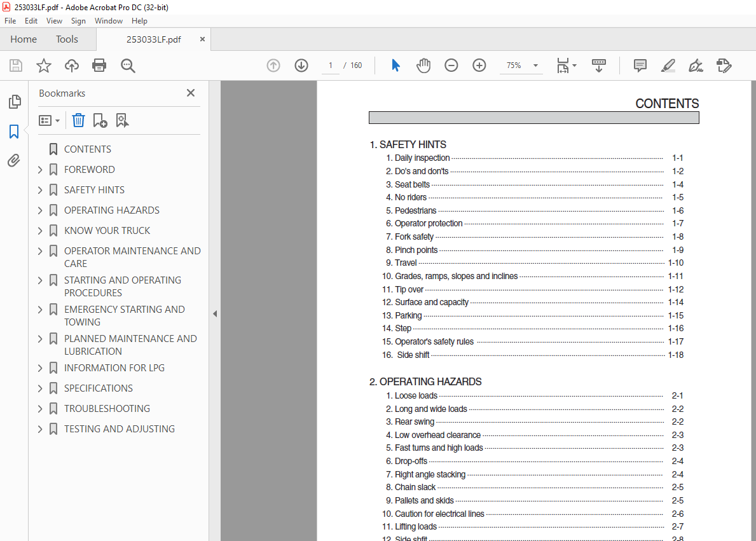Expand the KNOW YOUR TRUCK bookmark

tap(40, 231)
